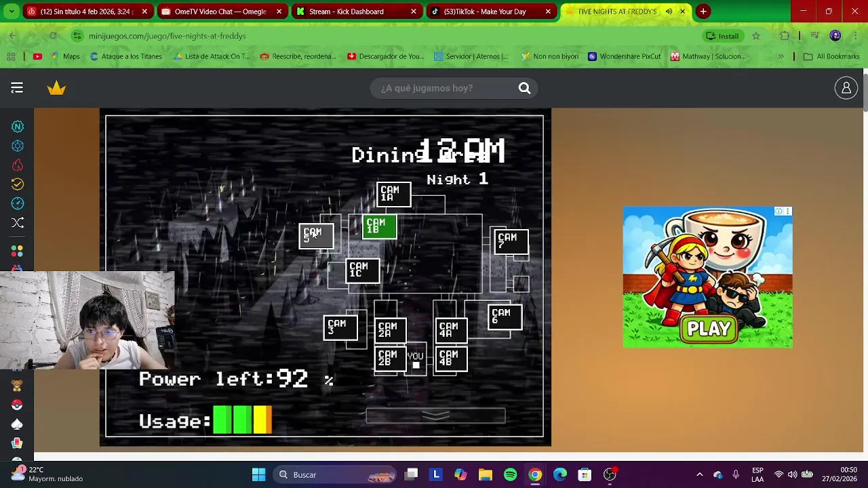Open the Ataque a los Titanes bookmark

[125, 56]
